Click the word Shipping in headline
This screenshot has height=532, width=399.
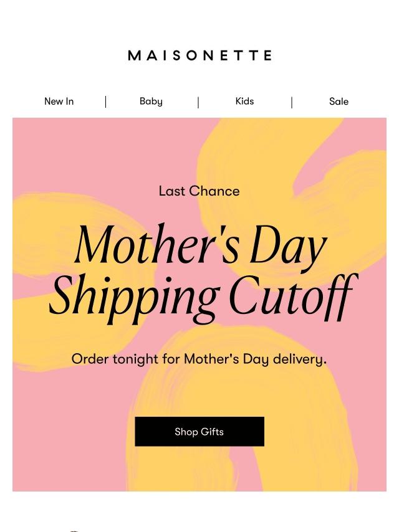[134, 295]
